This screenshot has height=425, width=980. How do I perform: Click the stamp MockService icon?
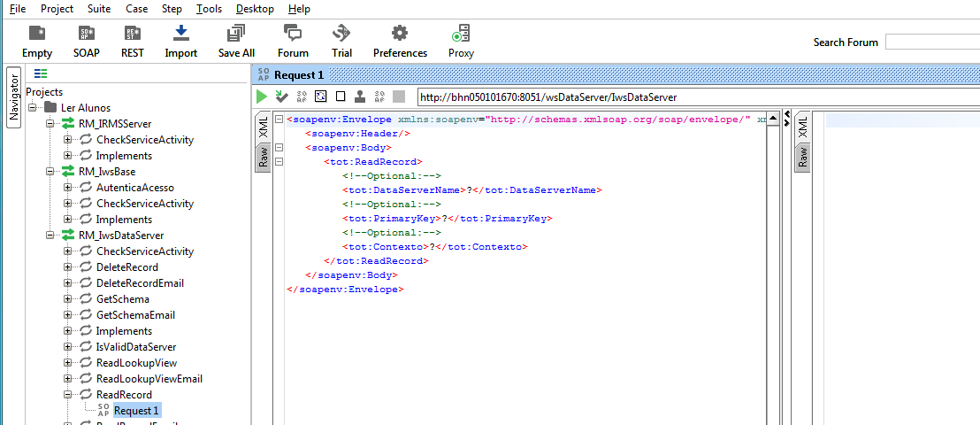click(359, 97)
